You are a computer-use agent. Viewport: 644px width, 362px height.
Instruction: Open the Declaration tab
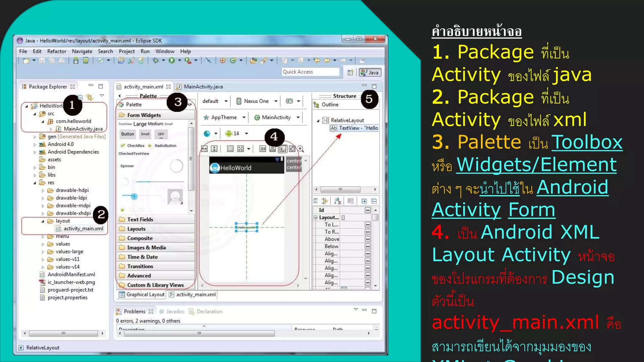click(206, 311)
